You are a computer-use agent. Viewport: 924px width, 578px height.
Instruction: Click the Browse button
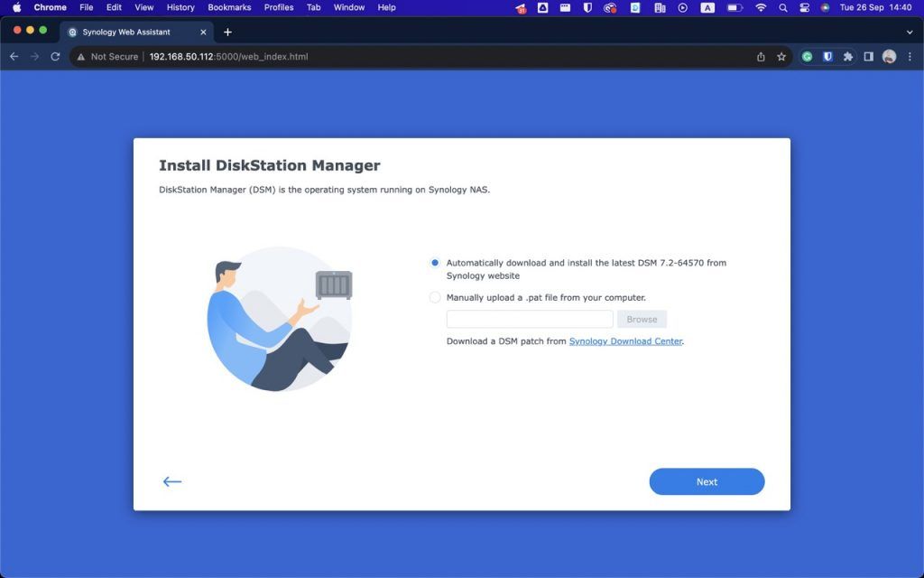(642, 319)
